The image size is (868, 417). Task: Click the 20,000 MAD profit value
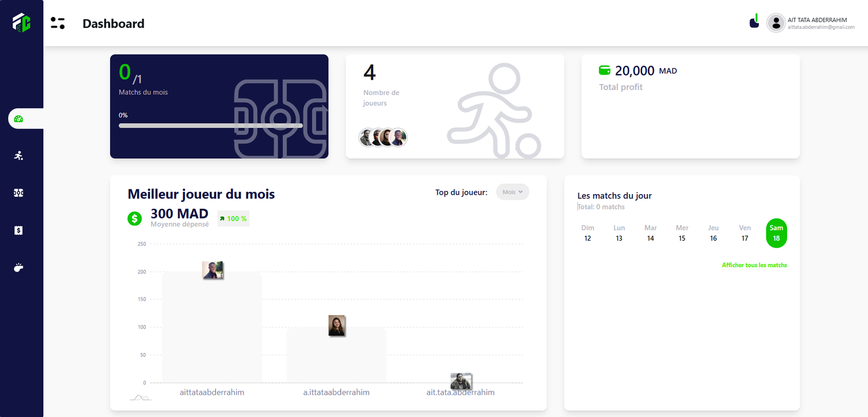pos(646,70)
